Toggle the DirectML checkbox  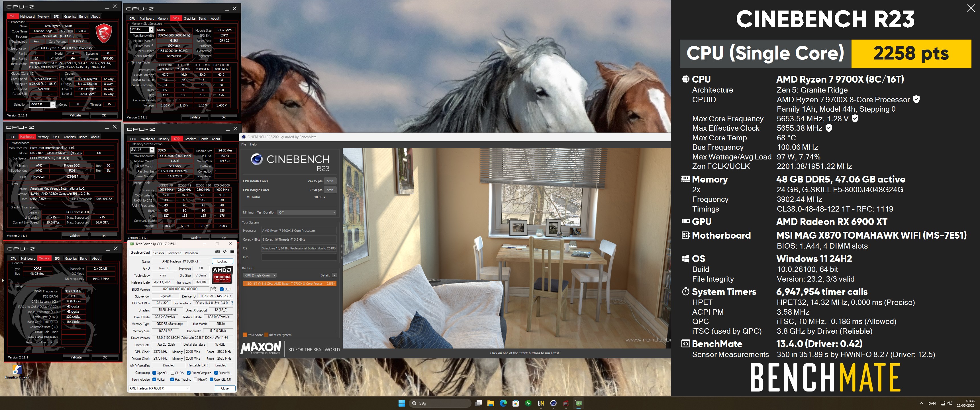click(x=216, y=373)
